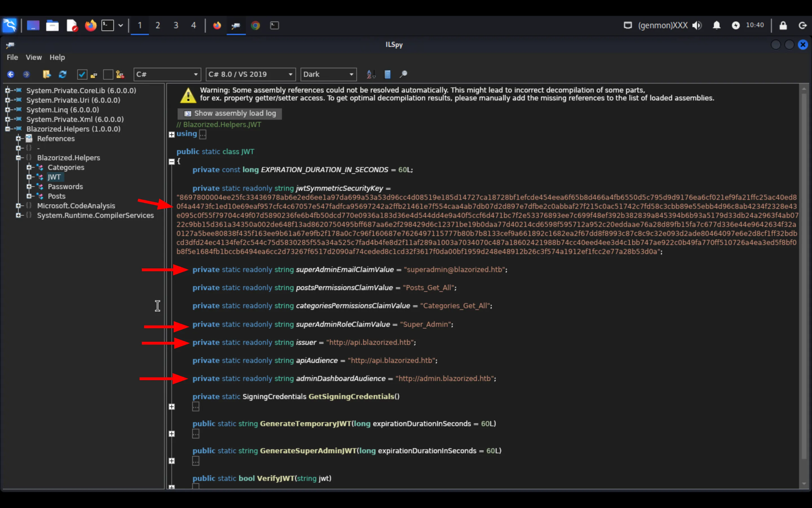Click scrollbar down arrow in code view
Screen dimensions: 812x508
804,484
